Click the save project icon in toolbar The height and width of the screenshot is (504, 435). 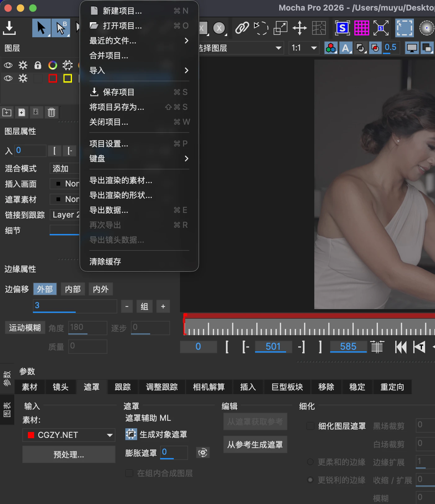9,28
